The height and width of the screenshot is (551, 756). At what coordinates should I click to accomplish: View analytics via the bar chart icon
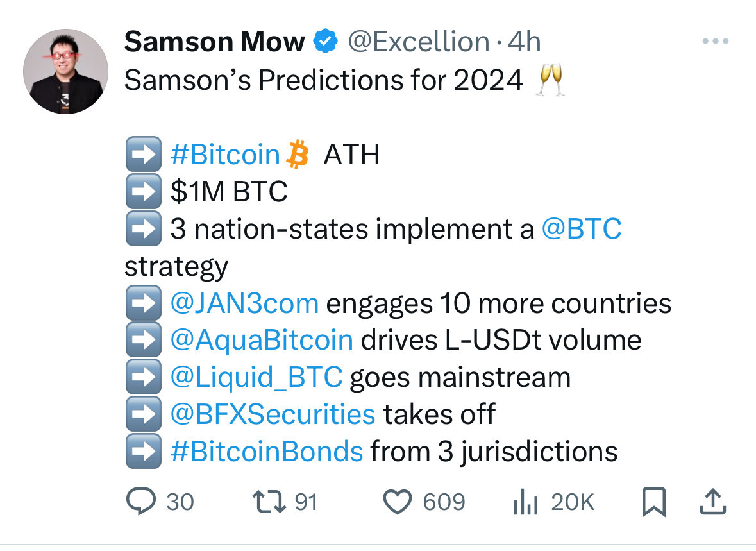(526, 502)
